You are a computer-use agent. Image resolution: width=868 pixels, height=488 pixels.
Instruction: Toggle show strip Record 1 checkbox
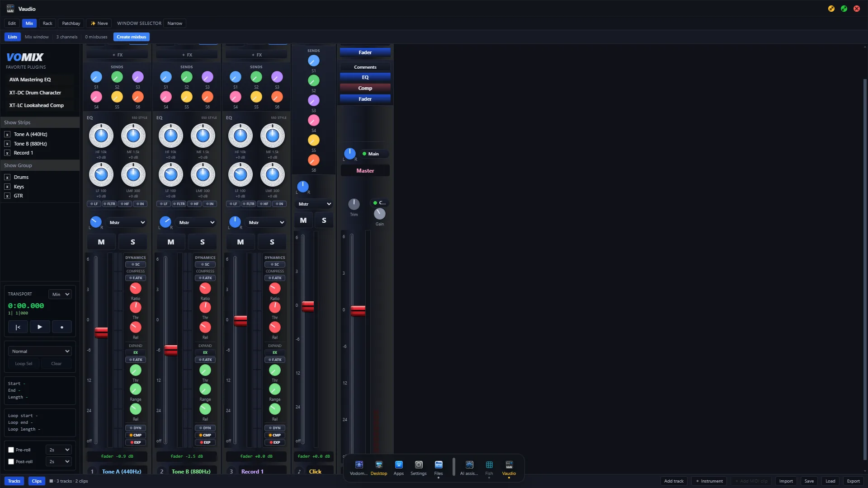point(7,153)
